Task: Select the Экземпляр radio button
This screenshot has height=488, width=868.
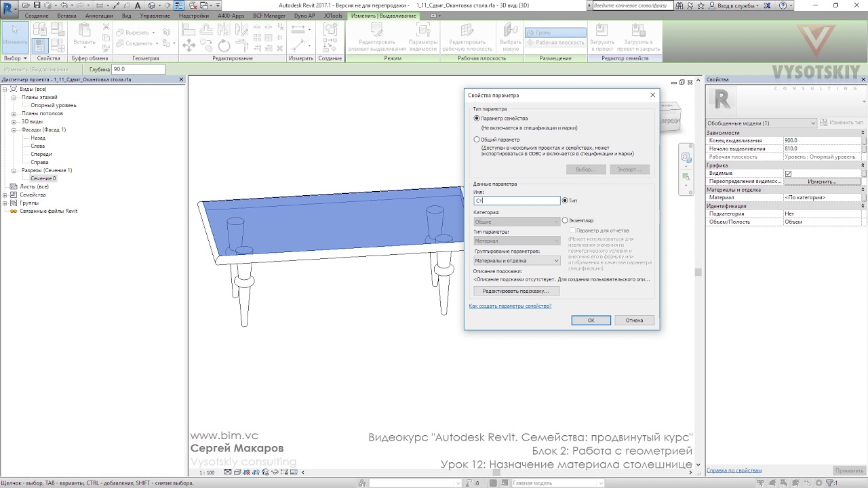Action: [x=565, y=220]
